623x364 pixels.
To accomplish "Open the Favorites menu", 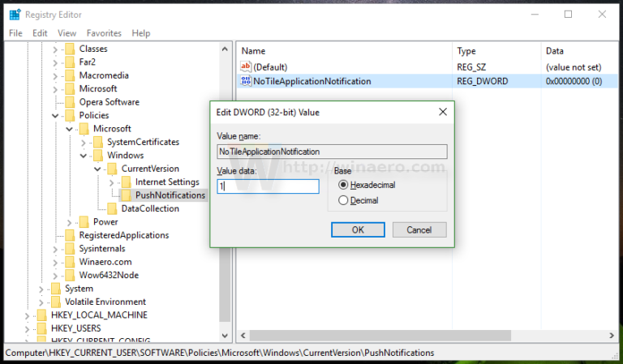I will click(104, 33).
